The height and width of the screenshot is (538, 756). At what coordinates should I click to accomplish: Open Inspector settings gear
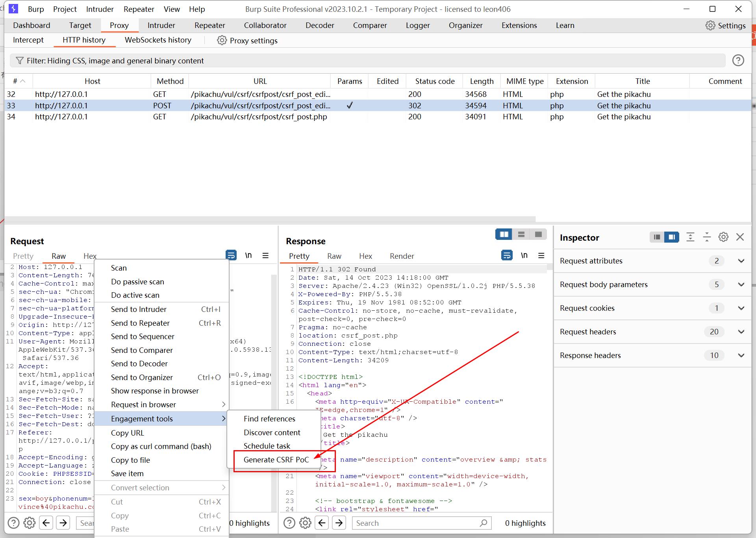(723, 237)
